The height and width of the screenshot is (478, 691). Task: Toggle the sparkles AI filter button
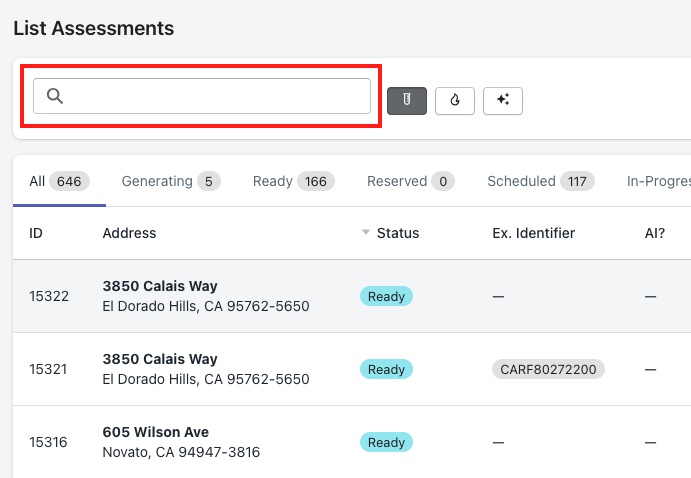[503, 101]
